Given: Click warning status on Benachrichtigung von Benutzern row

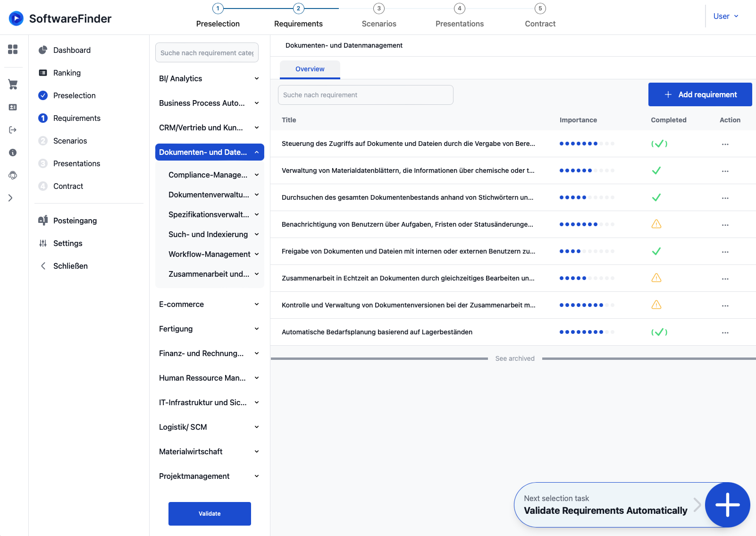Looking at the screenshot, I should pyautogui.click(x=656, y=224).
